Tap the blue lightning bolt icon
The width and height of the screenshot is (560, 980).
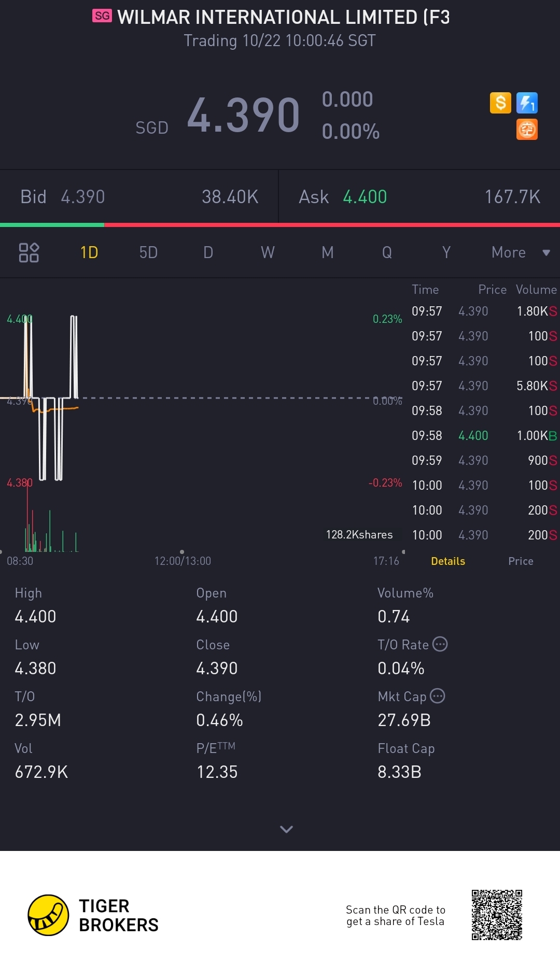[527, 103]
